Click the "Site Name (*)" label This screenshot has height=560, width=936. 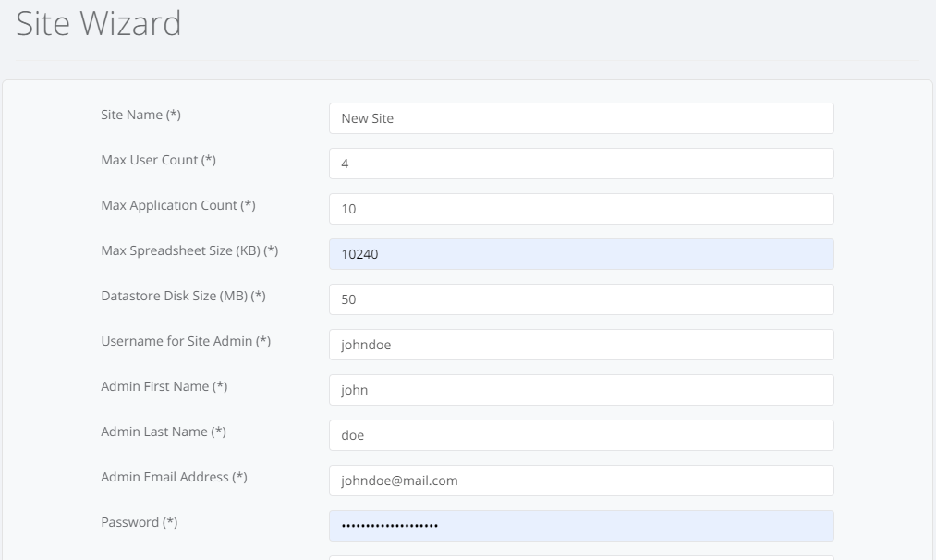pyautogui.click(x=140, y=115)
